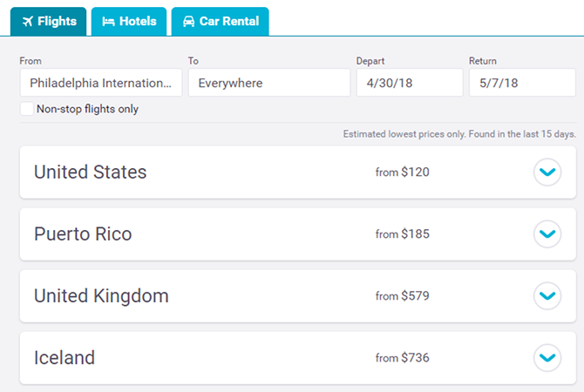The height and width of the screenshot is (392, 584).
Task: Click the from $579 price
Action: pyautogui.click(x=402, y=296)
